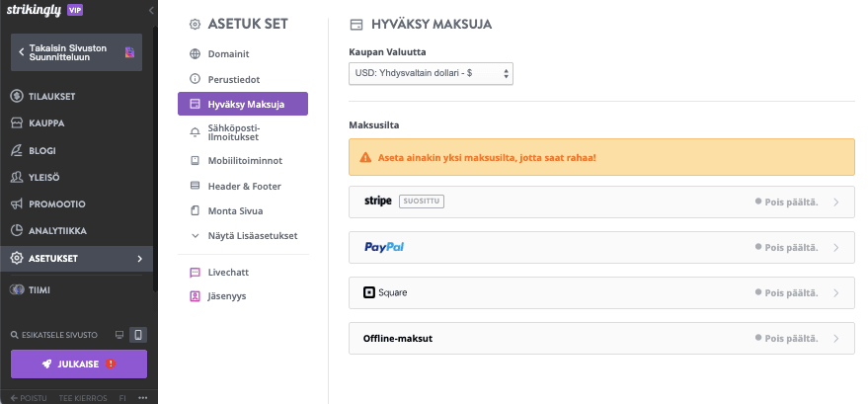Screen dimensions: 868x404
Task: Click the Domainit globe icon
Action: [195, 54]
